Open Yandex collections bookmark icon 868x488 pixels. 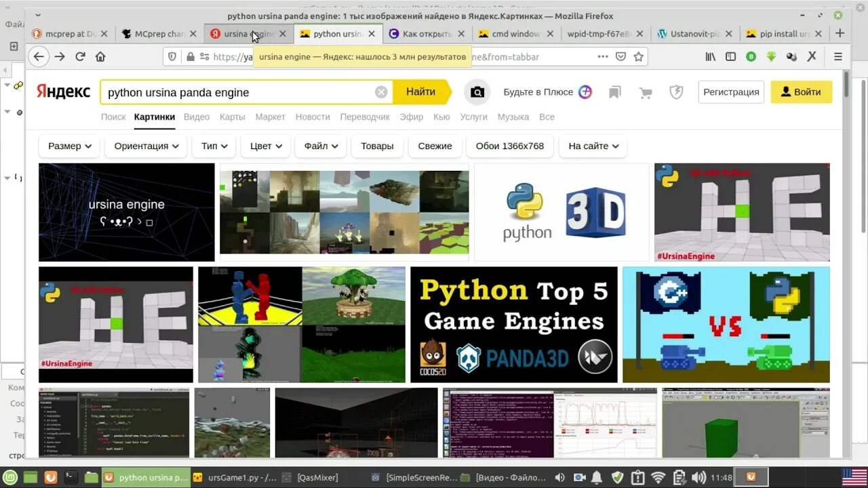[x=615, y=92]
